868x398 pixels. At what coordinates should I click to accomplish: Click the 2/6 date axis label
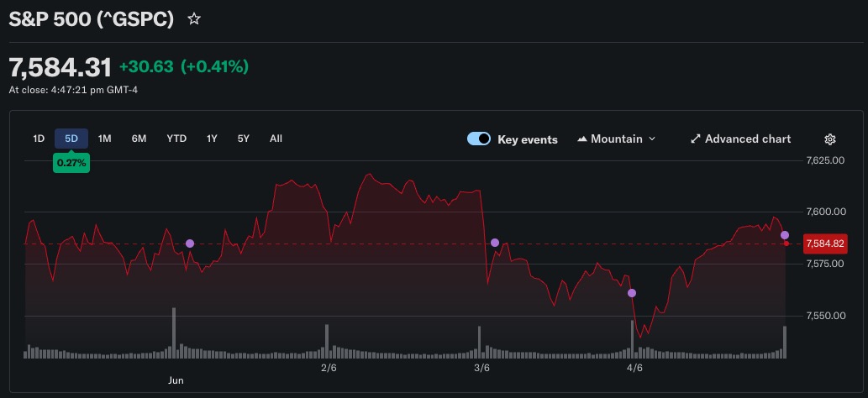[329, 368]
